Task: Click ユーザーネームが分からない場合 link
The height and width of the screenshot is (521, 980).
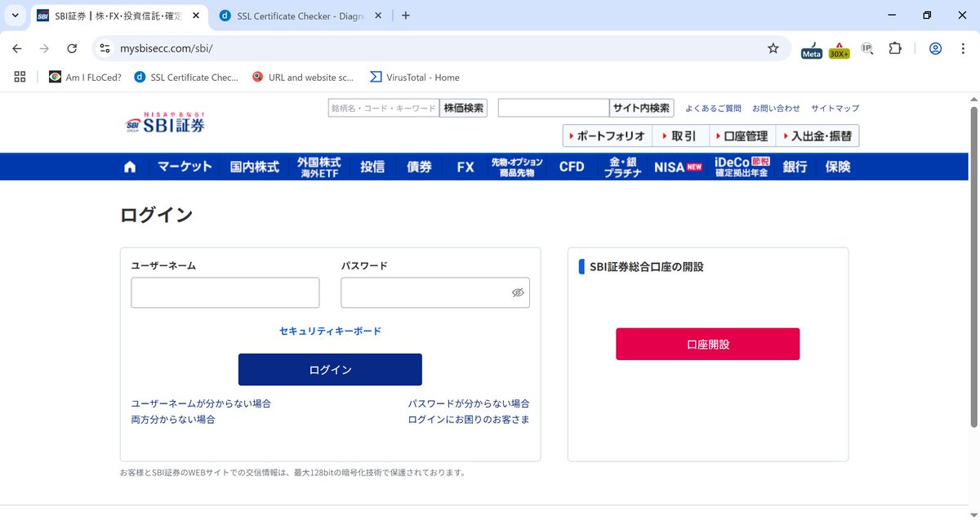Action: 201,403
